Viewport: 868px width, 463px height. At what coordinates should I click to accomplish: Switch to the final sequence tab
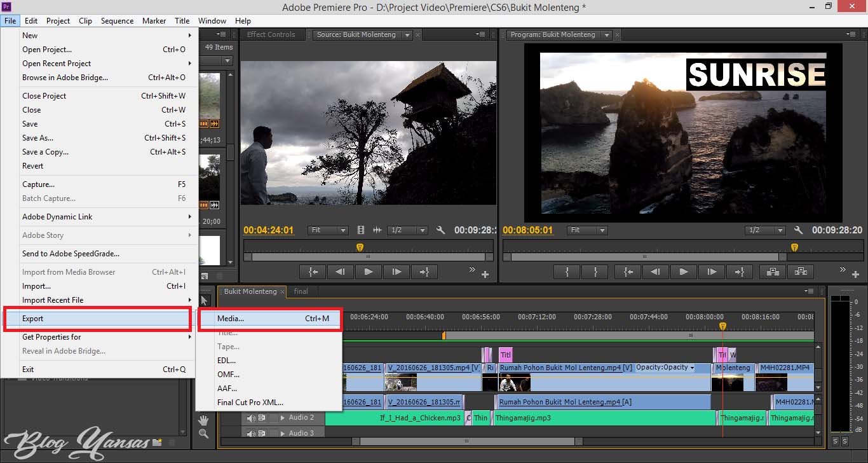pos(302,291)
